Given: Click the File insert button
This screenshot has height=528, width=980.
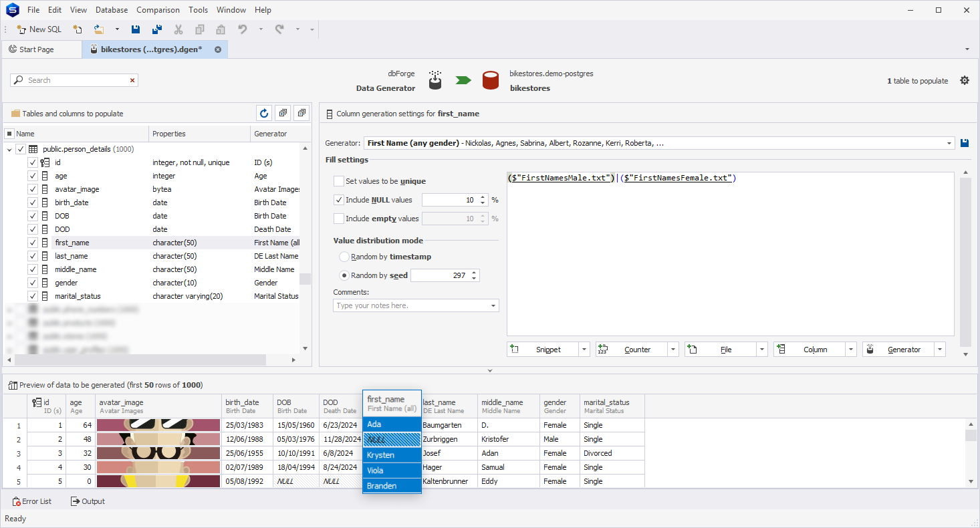Looking at the screenshot, I should tap(720, 350).
